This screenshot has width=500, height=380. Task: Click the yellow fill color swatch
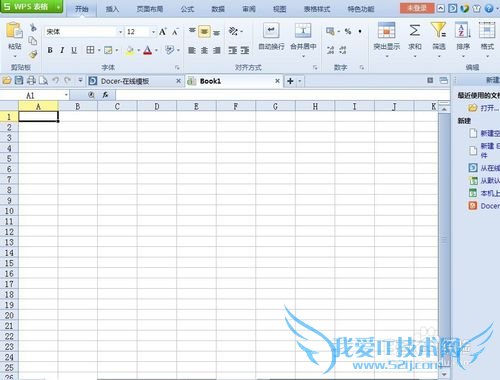click(x=130, y=51)
